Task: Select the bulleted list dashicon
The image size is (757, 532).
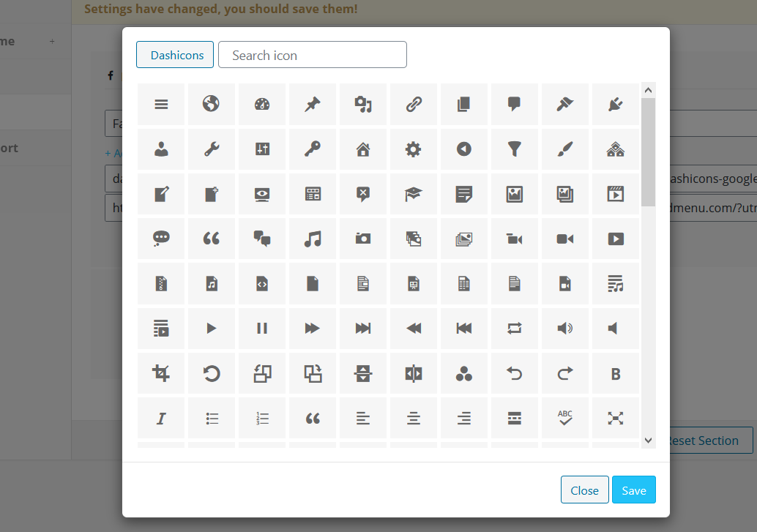Action: point(212,418)
